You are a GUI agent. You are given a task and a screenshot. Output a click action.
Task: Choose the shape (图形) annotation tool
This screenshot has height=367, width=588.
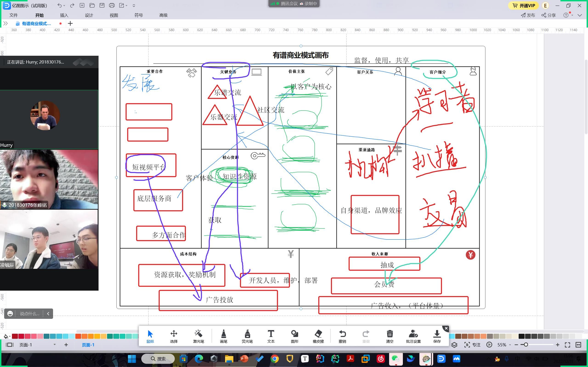pos(294,336)
